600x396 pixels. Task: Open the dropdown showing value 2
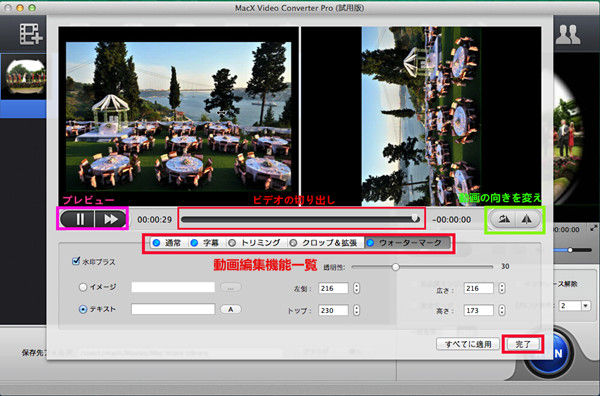[x=574, y=306]
